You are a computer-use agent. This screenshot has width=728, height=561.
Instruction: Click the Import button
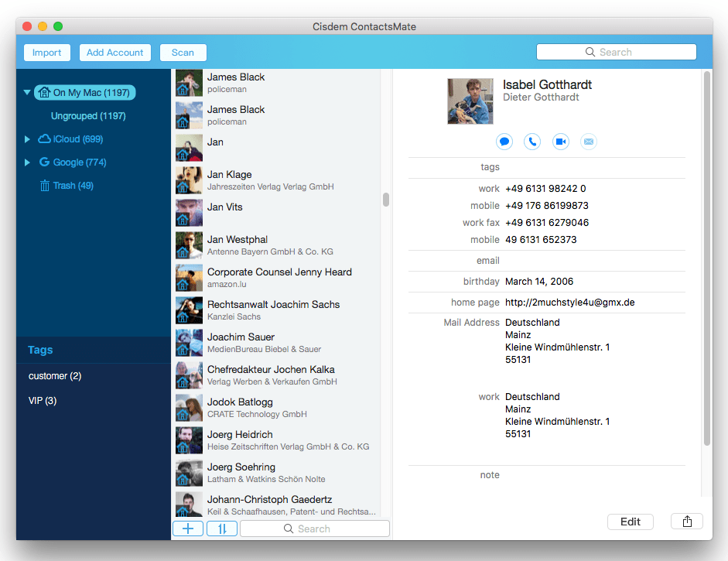tap(47, 53)
